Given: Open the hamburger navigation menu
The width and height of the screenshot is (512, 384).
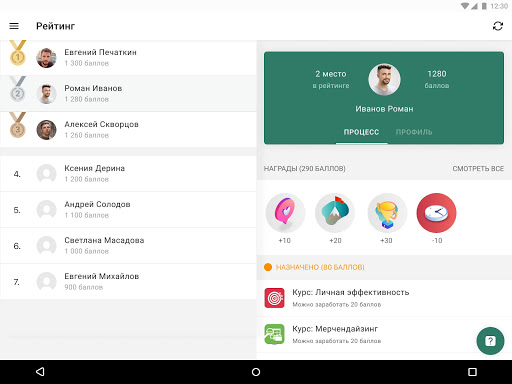Looking at the screenshot, I should pyautogui.click(x=14, y=26).
